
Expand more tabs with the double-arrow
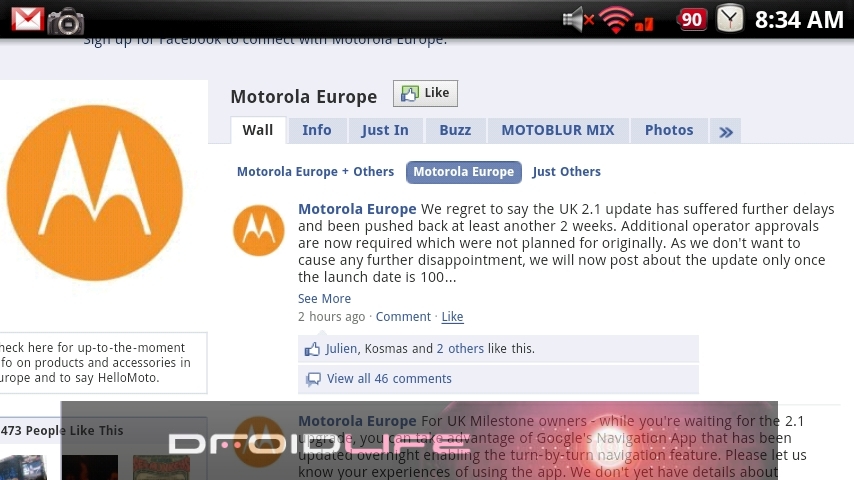(725, 131)
